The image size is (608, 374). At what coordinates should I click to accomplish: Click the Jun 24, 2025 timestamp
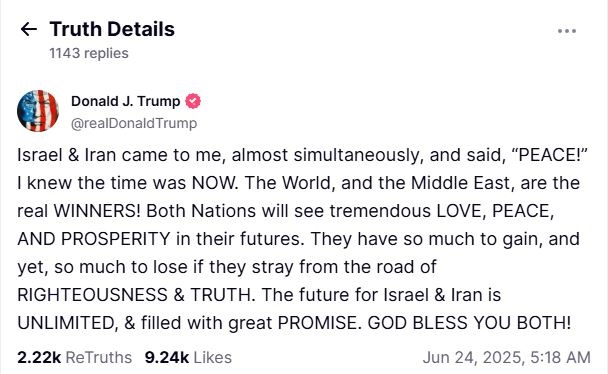coord(507,357)
